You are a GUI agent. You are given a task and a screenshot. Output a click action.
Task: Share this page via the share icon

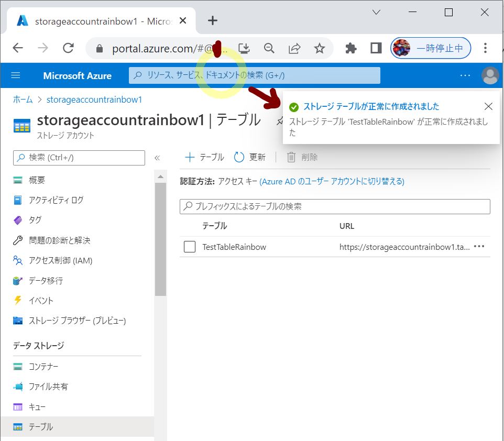pyautogui.click(x=294, y=48)
